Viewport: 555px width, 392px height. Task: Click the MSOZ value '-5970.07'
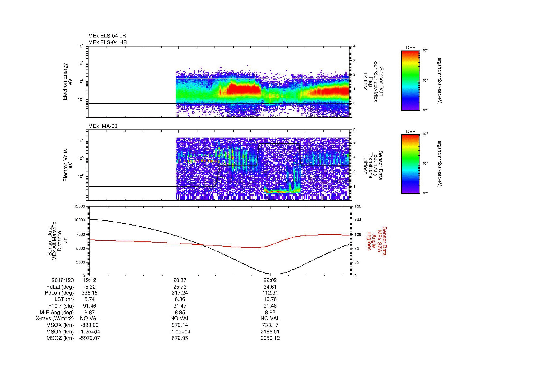click(x=89, y=338)
